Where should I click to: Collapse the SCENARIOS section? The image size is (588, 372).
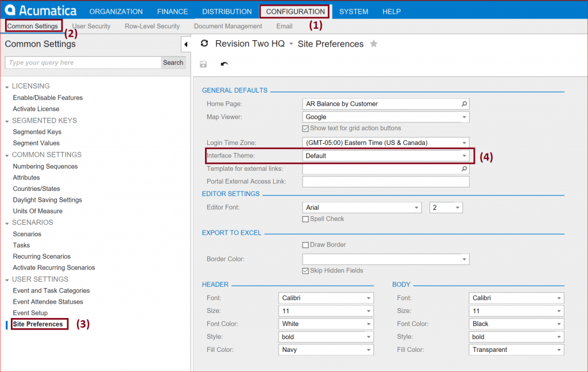tap(7, 223)
